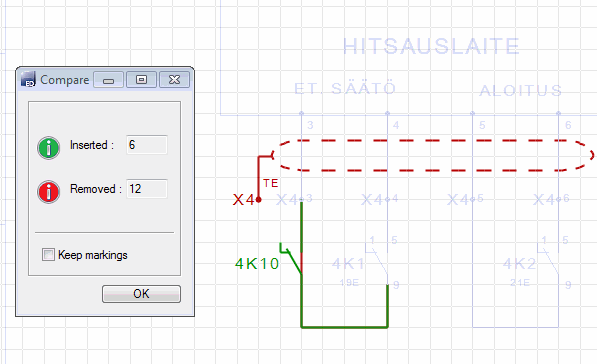597x364 pixels.
Task: Enable the Keep markings checkbox
Action: 48,255
